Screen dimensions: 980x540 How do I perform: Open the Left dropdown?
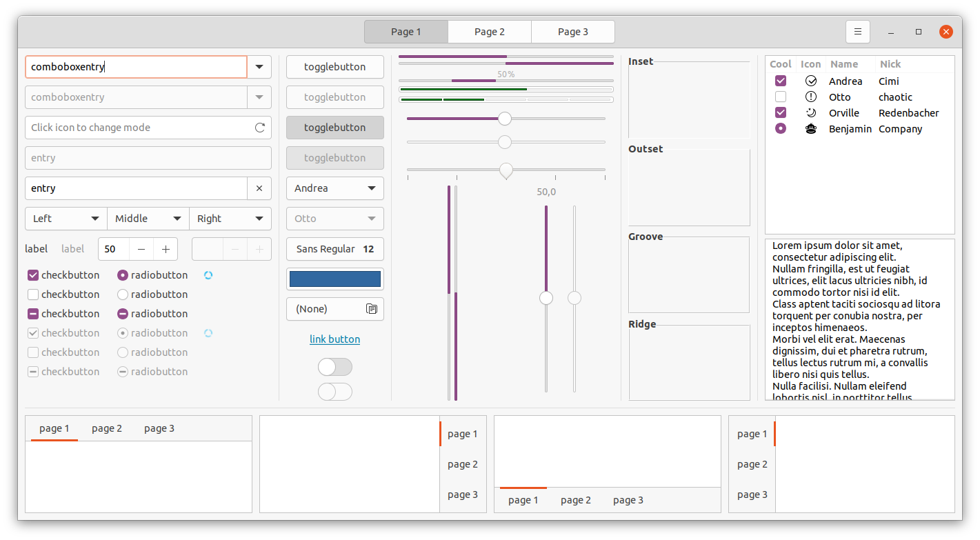tap(66, 219)
